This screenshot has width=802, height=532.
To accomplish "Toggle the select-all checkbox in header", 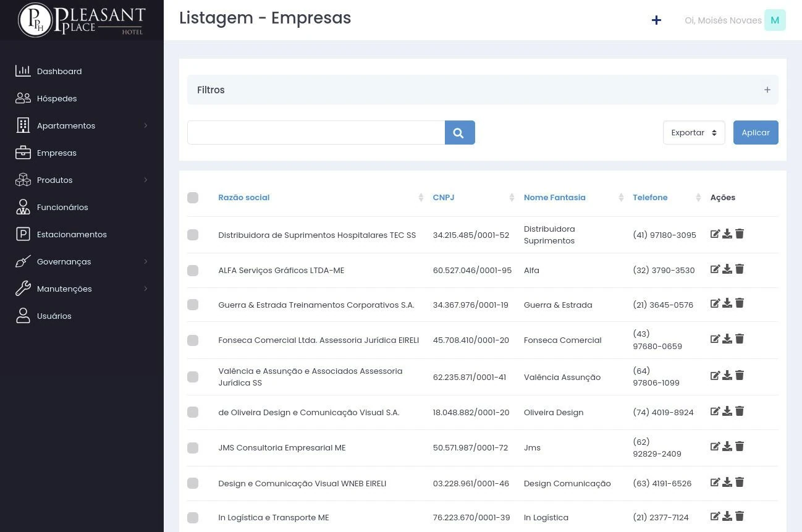I will pyautogui.click(x=193, y=198).
